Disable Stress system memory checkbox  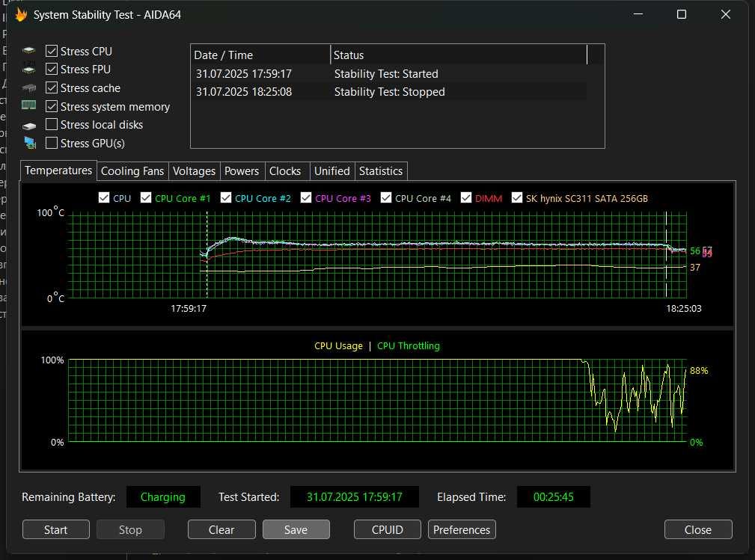tap(52, 106)
